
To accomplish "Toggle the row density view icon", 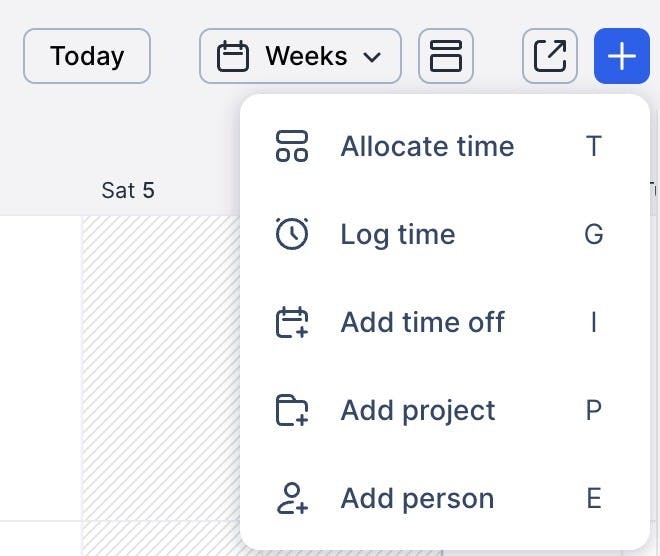I will (x=446, y=56).
